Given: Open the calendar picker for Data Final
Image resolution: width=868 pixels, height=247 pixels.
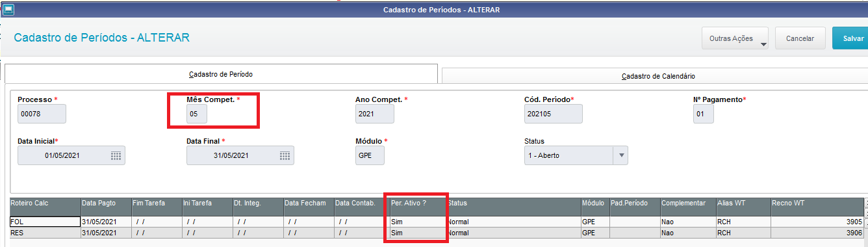Looking at the screenshot, I should [x=285, y=155].
